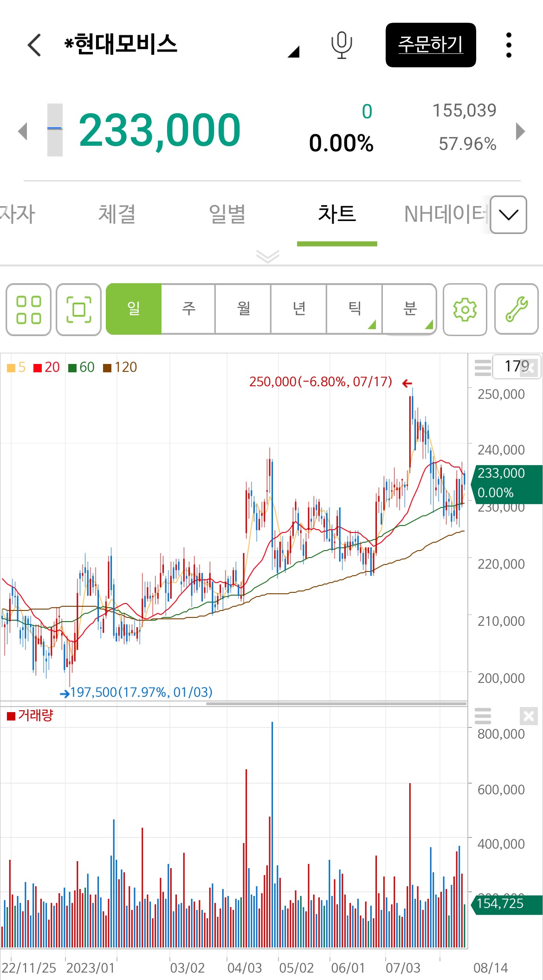Open price chart panel hamburger menu
The height and width of the screenshot is (980, 543).
tap(483, 367)
